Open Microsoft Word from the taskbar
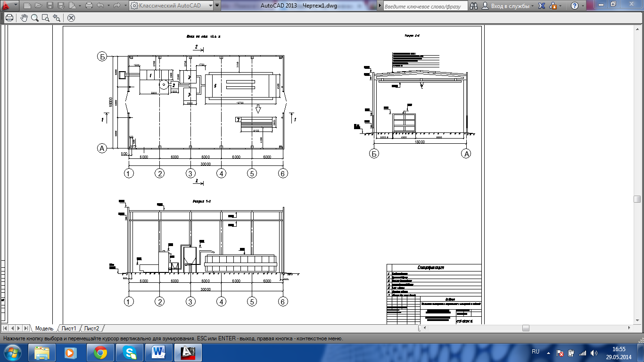The height and width of the screenshot is (362, 644). coord(158,353)
